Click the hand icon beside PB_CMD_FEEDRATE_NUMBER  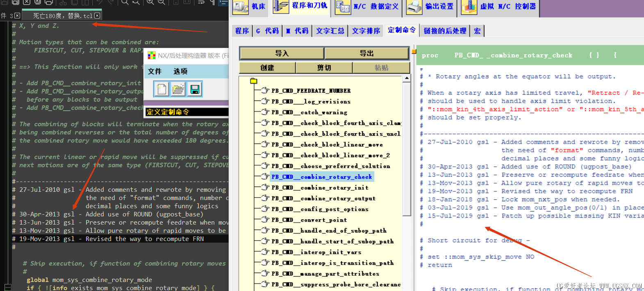[x=265, y=91]
